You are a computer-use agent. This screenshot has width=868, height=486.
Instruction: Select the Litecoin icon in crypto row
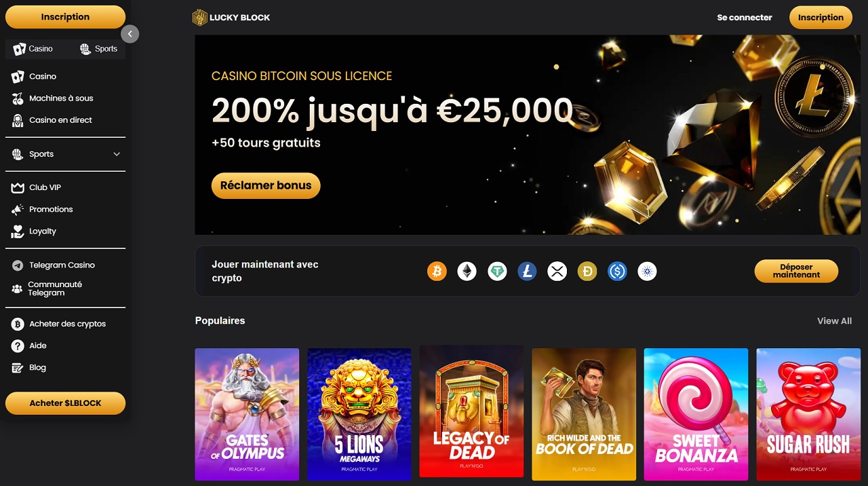527,272
